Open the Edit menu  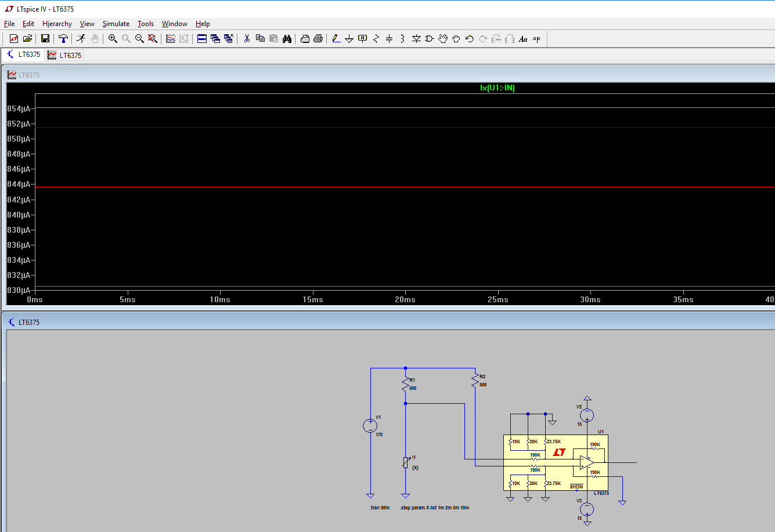point(28,24)
